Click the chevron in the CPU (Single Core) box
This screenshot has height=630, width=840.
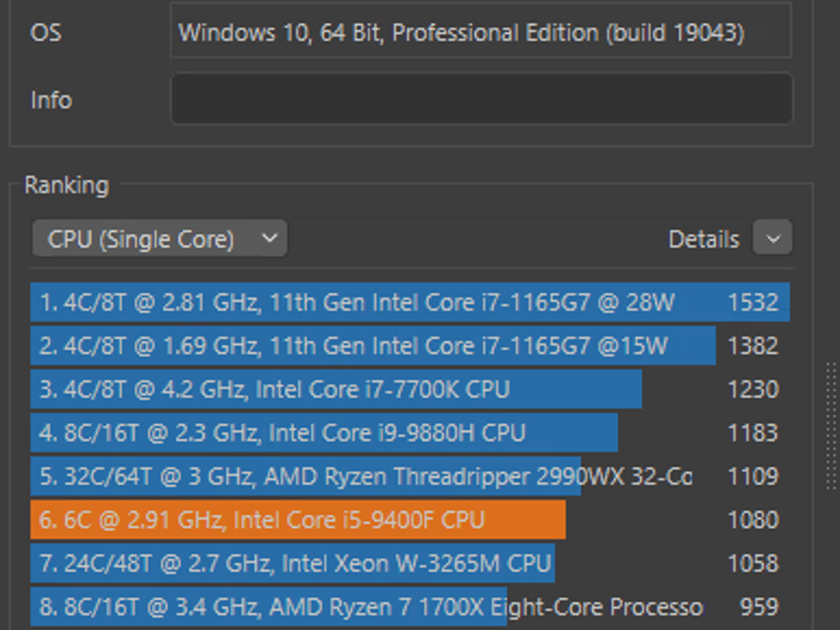point(269,238)
